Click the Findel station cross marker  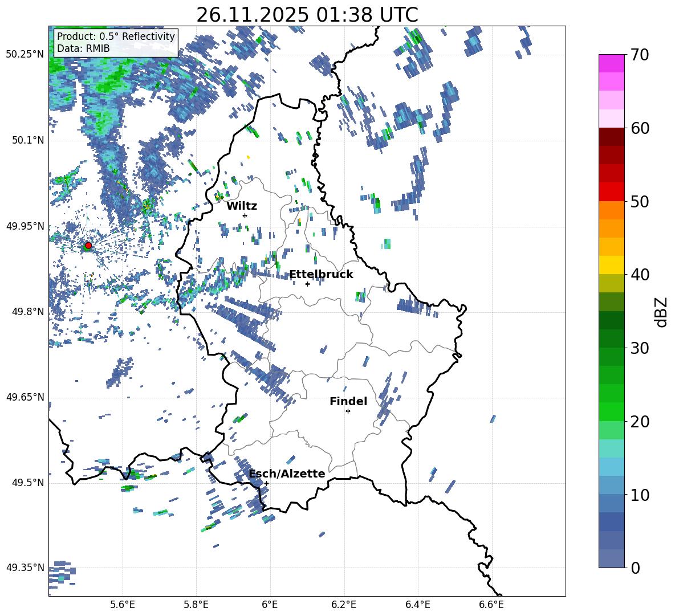click(x=348, y=411)
